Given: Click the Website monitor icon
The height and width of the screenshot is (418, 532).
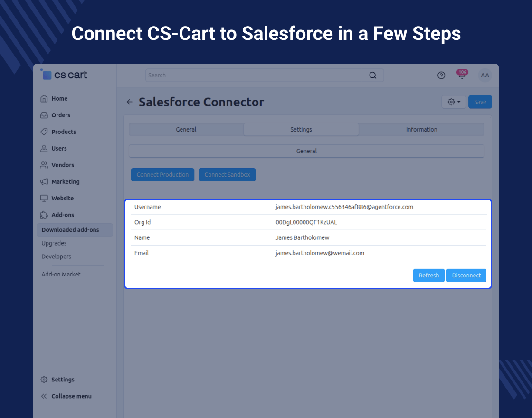Looking at the screenshot, I should click(x=44, y=199).
